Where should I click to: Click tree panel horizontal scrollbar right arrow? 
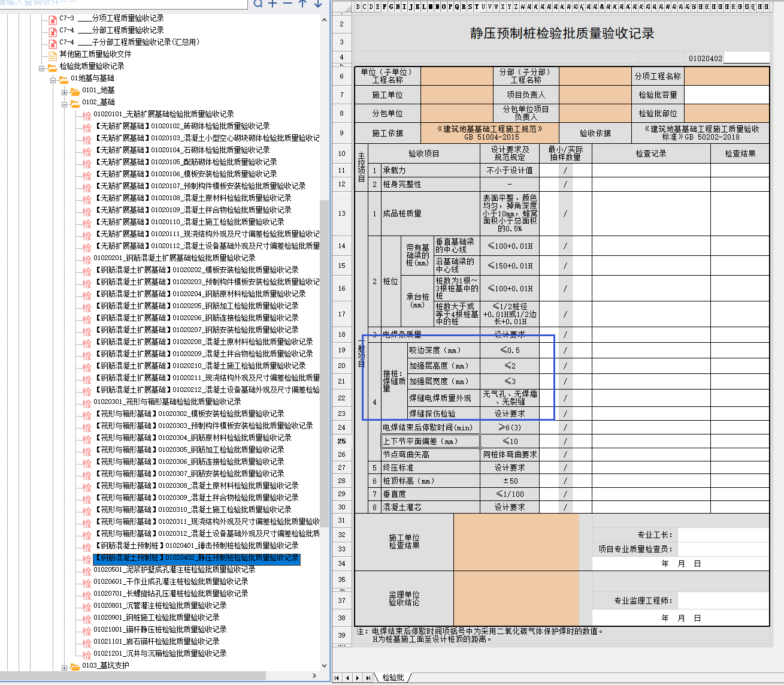click(x=316, y=675)
